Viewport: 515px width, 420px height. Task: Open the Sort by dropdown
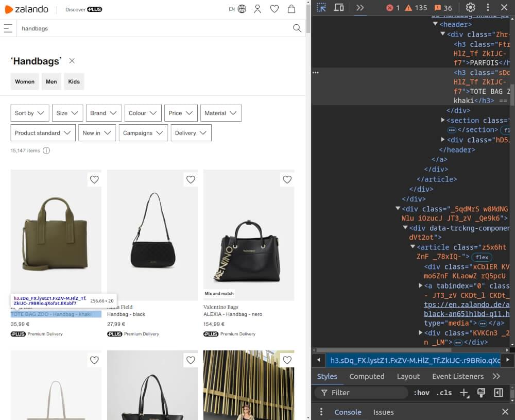(29, 113)
